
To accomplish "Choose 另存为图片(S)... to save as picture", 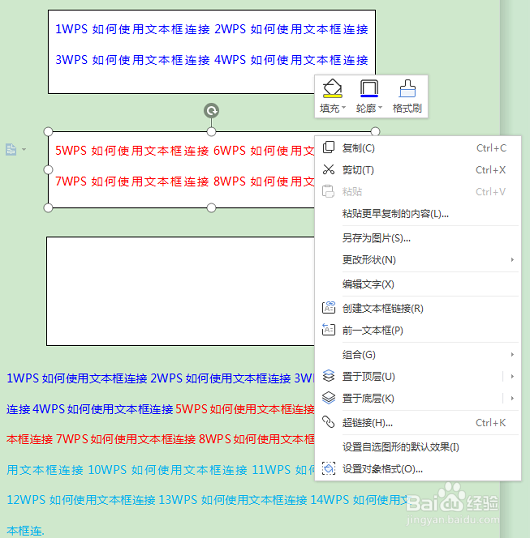I will coord(417,238).
